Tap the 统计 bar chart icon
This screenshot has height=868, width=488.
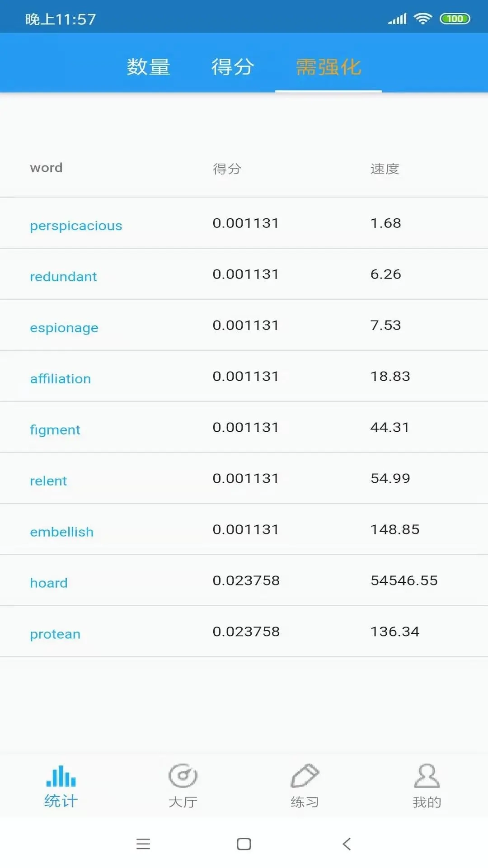point(61,777)
